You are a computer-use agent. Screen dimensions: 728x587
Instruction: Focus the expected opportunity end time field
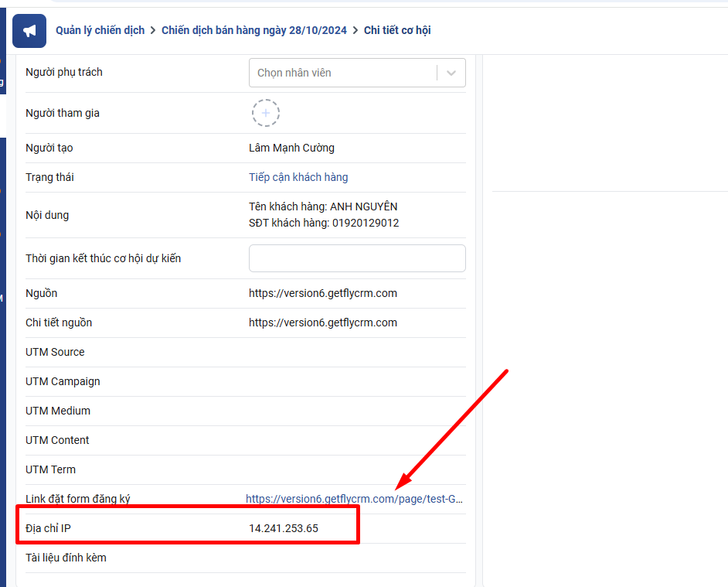coord(357,258)
